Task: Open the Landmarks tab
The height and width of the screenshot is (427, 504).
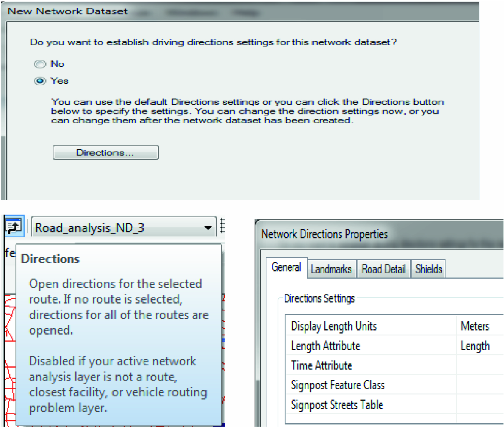Action: pos(331,269)
